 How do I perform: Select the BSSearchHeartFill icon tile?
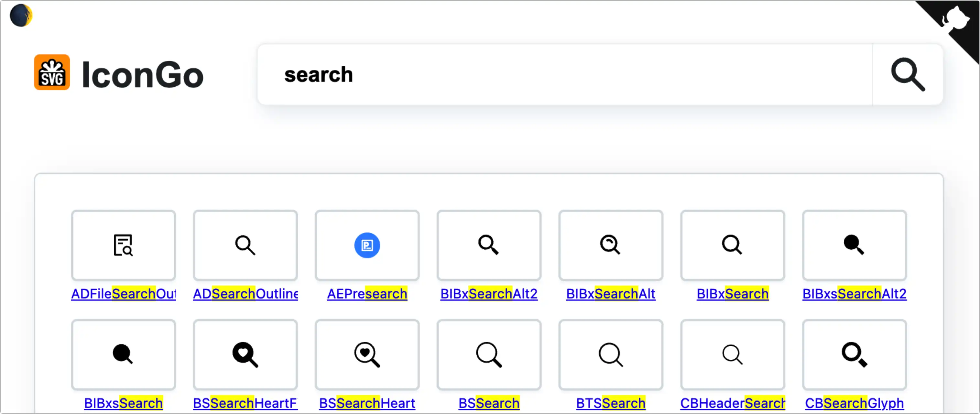click(245, 354)
